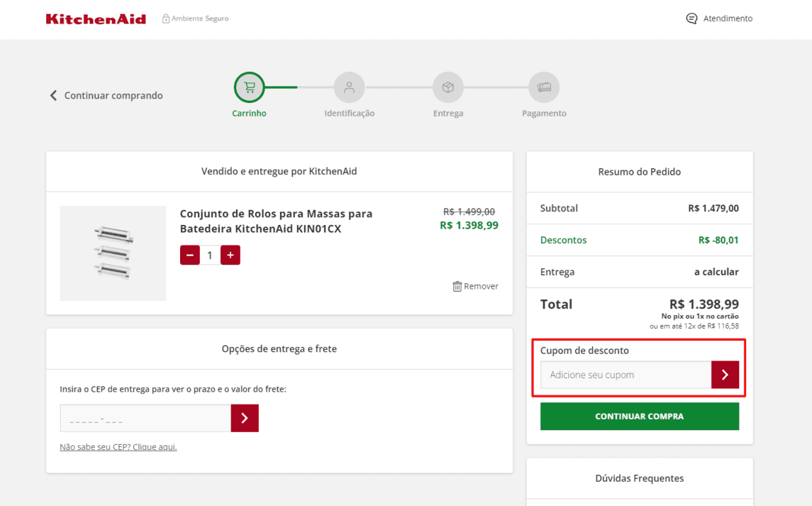Select the Pagamento cash step icon
Viewport: 812px width, 506px height.
[544, 87]
